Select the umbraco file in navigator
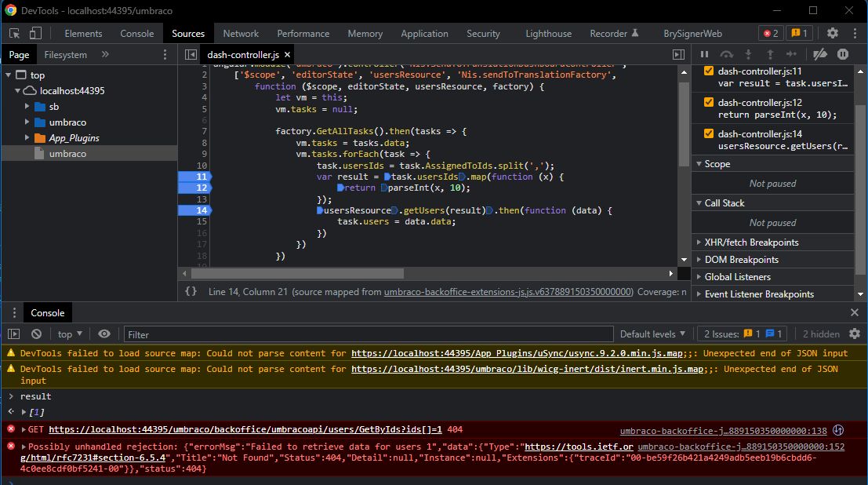868x485 pixels. (x=89, y=154)
